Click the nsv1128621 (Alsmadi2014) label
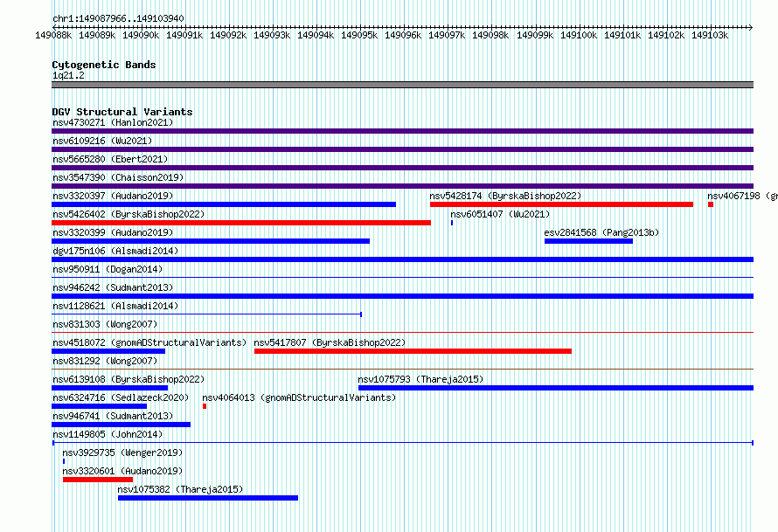This screenshot has width=778, height=532. [115, 306]
